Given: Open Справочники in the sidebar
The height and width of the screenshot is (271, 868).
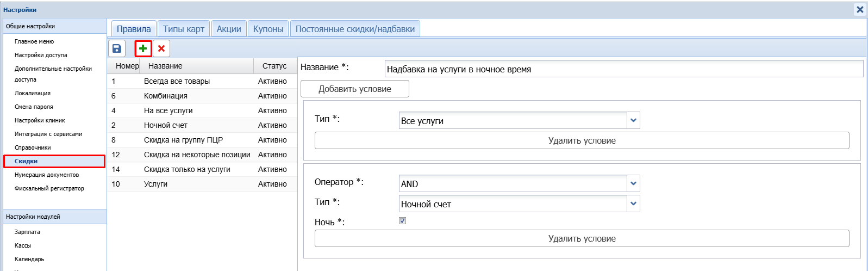Looking at the screenshot, I should [33, 147].
